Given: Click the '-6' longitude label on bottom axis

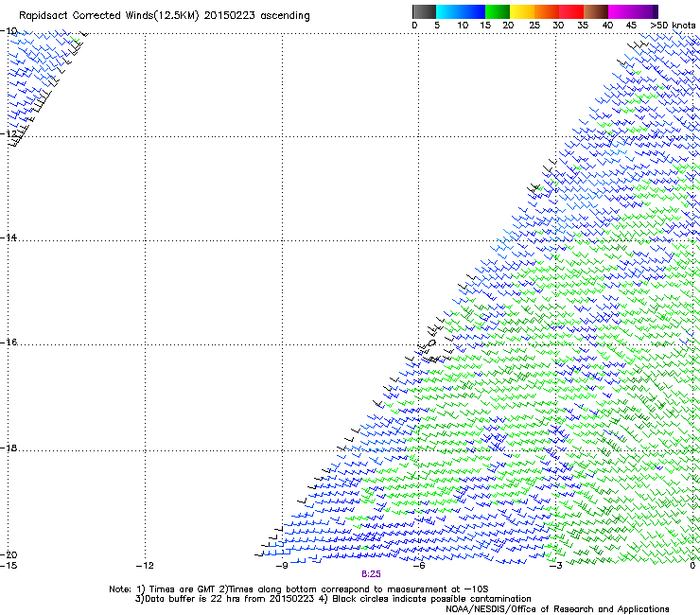Looking at the screenshot, I should pos(419,566).
